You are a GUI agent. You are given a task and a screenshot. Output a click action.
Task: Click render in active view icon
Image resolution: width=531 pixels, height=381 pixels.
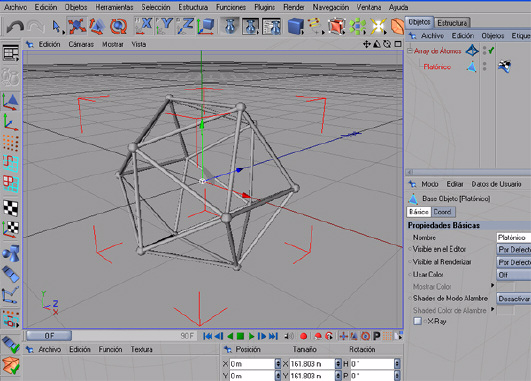coord(230,26)
